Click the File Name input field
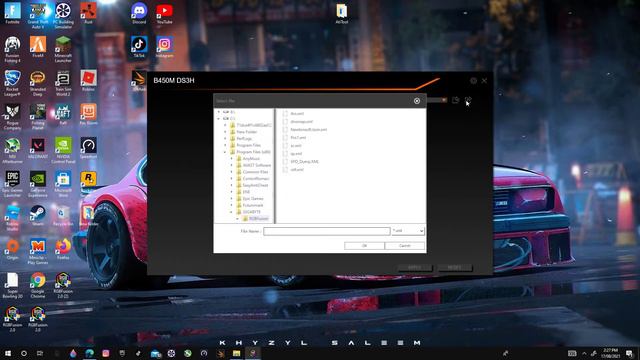This screenshot has width=640, height=360. (x=327, y=231)
